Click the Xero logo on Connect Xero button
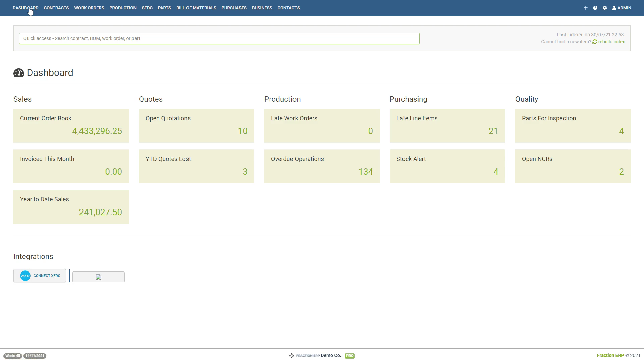This screenshot has width=644, height=362. (25, 276)
